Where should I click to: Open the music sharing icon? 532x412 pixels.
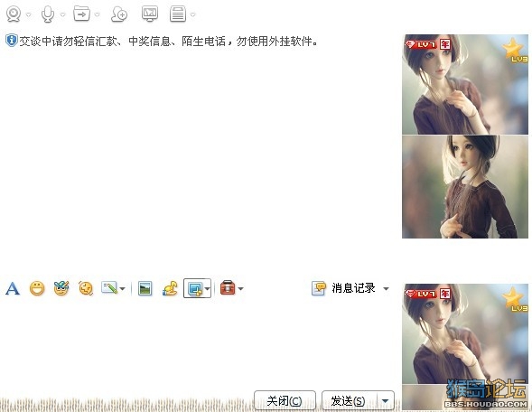point(170,288)
